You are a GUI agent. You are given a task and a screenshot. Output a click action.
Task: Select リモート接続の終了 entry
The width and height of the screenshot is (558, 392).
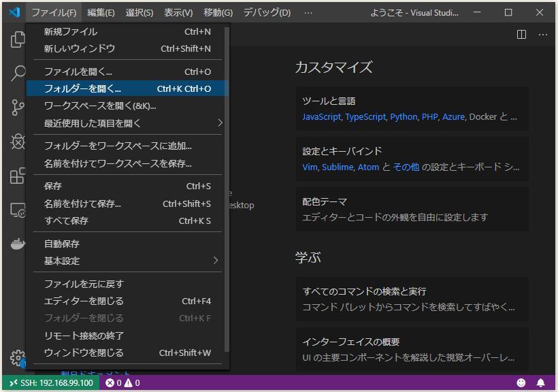pyautogui.click(x=127, y=336)
